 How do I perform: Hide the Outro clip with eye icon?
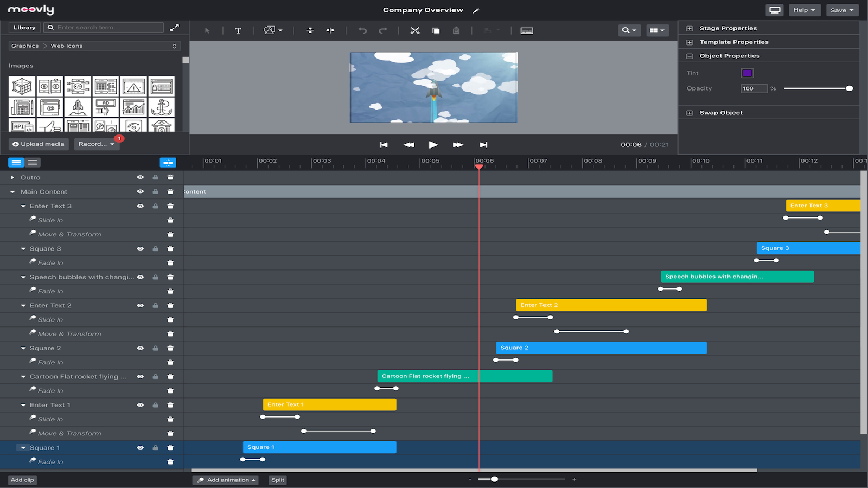[141, 177]
